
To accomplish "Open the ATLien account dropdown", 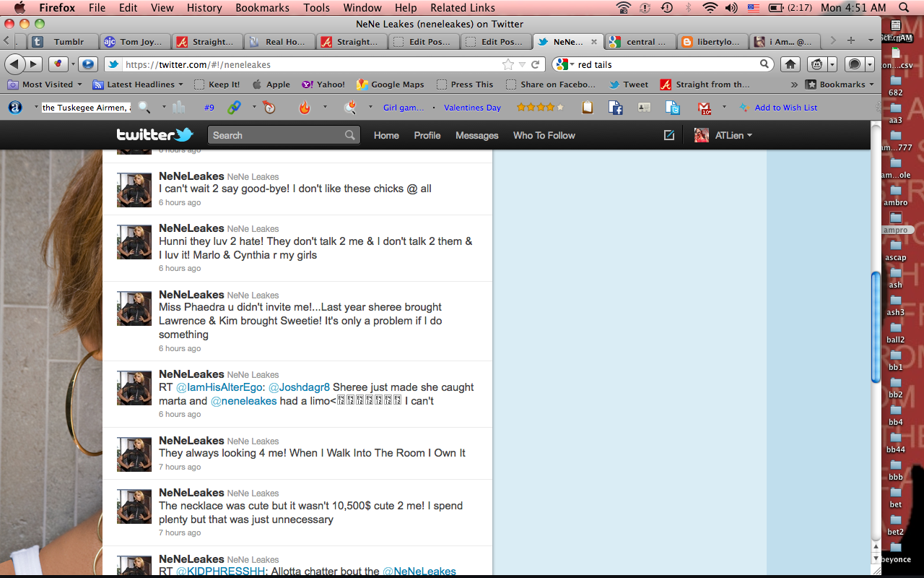I will [x=723, y=135].
